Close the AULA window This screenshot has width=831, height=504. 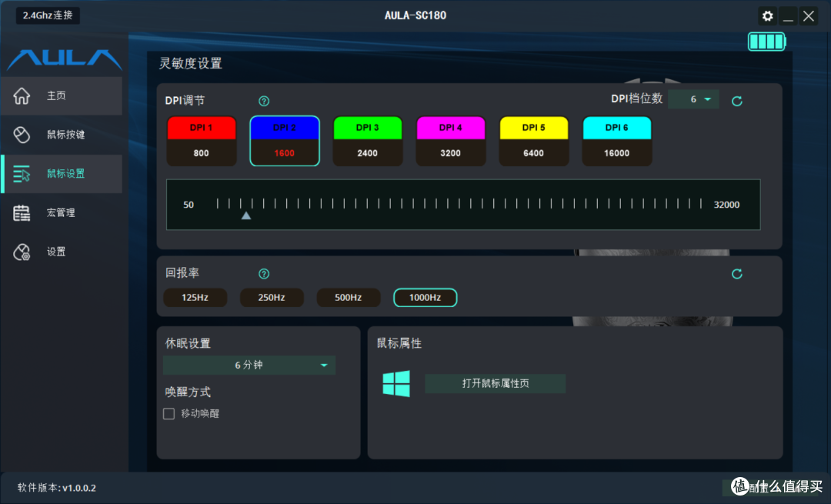click(x=809, y=16)
